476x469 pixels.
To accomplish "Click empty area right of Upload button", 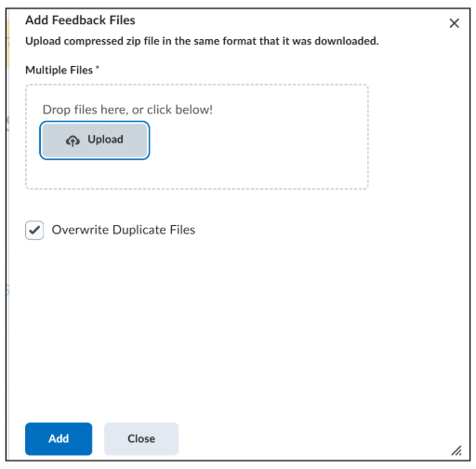I will (258, 141).
